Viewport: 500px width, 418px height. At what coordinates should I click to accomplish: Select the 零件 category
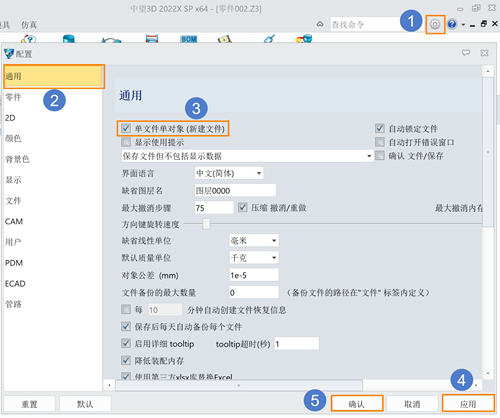pyautogui.click(x=53, y=97)
